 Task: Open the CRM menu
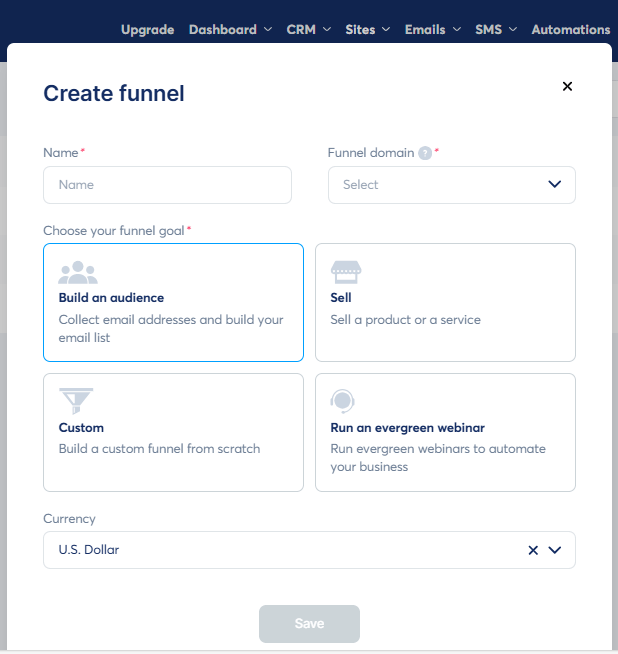coord(308,30)
